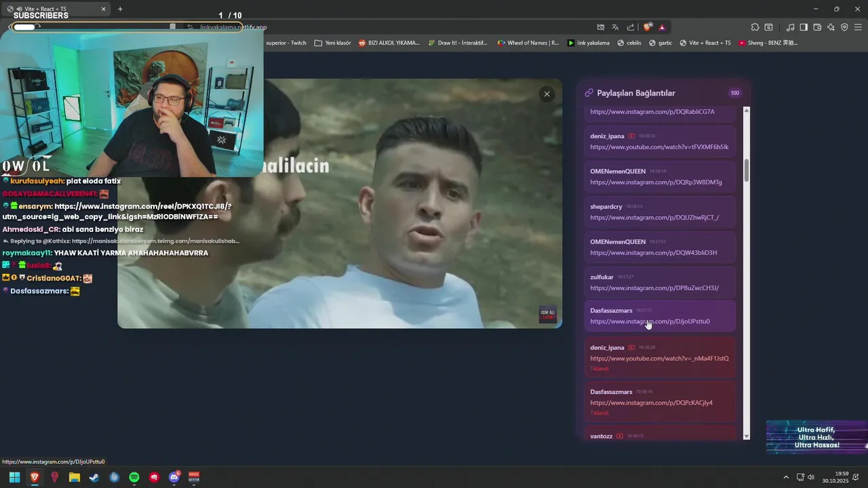Open Leo AI sparkle icon
This screenshot has width=868, height=488.
point(831,27)
